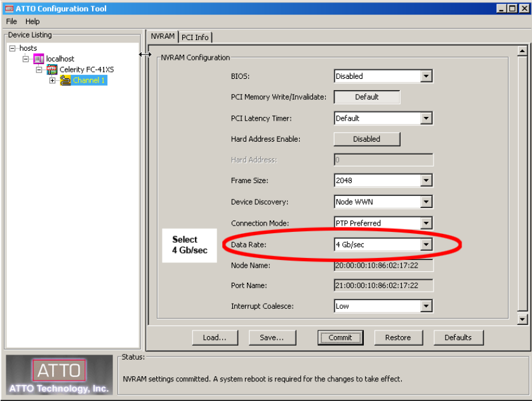Click the Save... button
This screenshot has width=532, height=401.
[x=272, y=337]
